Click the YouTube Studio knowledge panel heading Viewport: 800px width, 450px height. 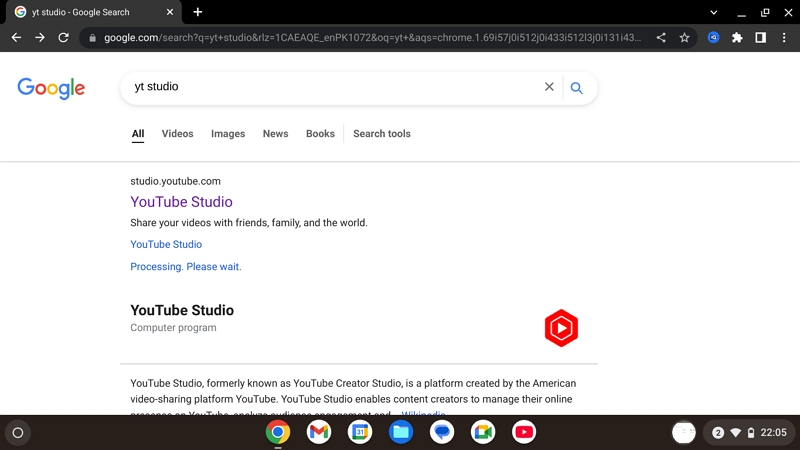coord(182,310)
